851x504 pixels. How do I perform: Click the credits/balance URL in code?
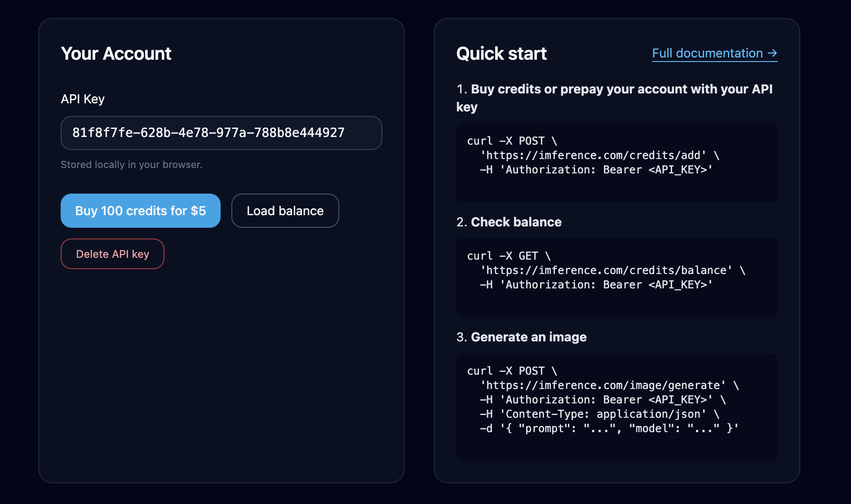click(606, 270)
